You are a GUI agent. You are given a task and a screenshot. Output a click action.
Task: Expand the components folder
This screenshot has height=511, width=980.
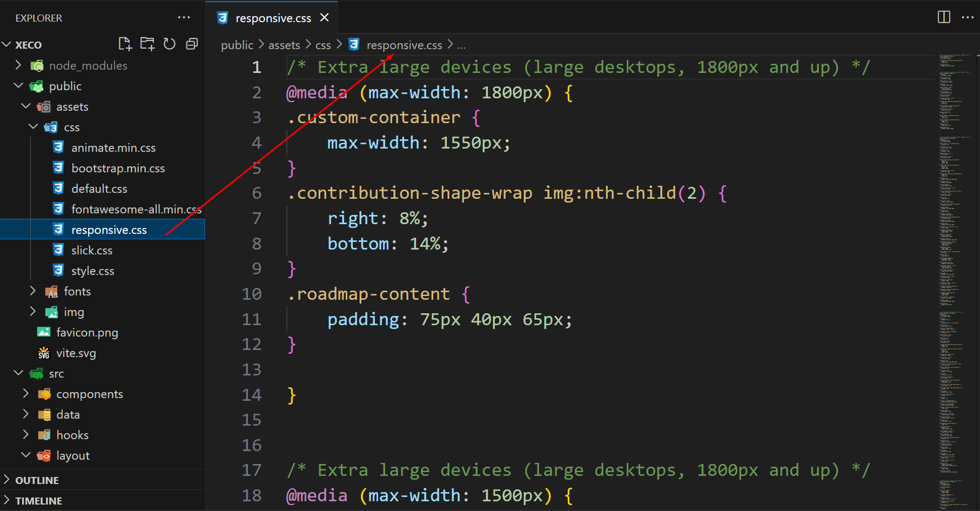25,394
